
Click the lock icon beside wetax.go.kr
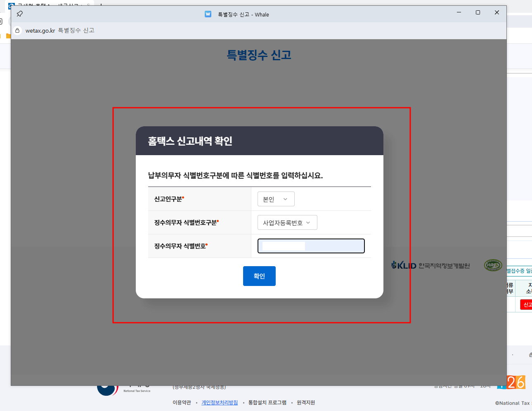(x=17, y=30)
